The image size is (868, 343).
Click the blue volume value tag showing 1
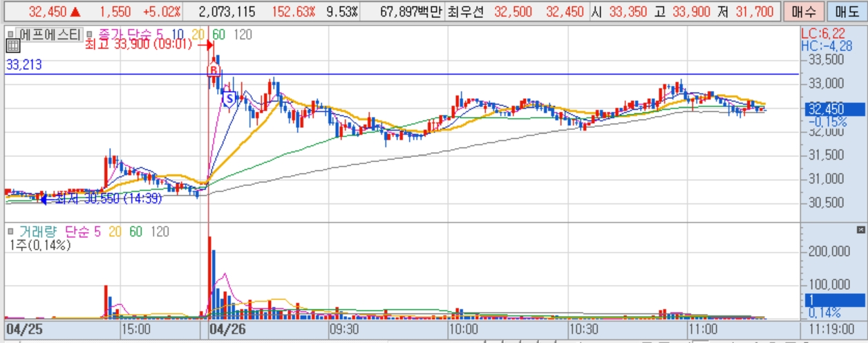(835, 300)
